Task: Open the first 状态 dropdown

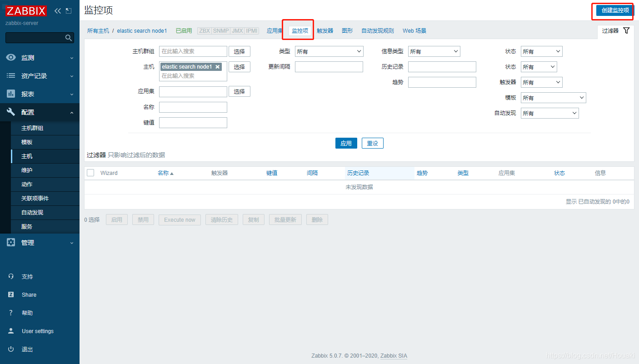Action: [x=542, y=51]
